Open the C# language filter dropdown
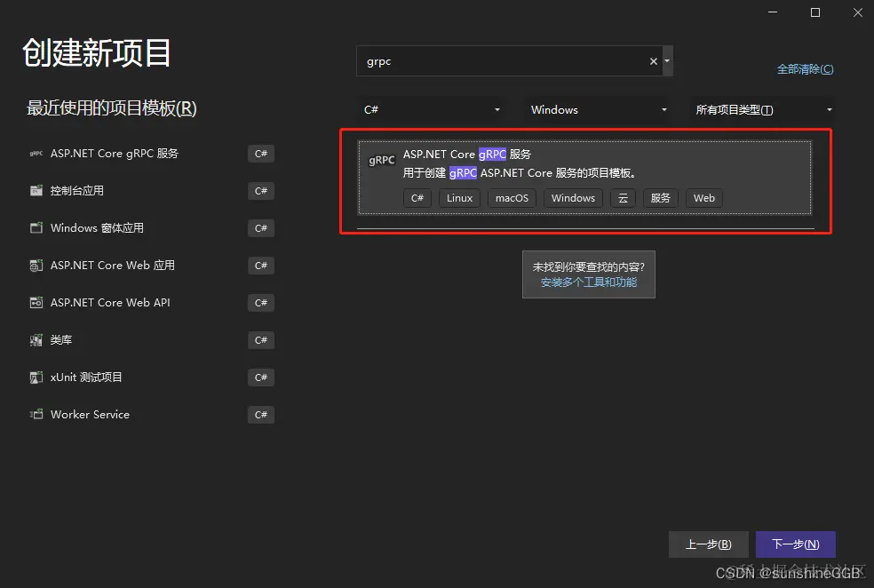Screen dimensions: 874x588 pyautogui.click(x=431, y=110)
